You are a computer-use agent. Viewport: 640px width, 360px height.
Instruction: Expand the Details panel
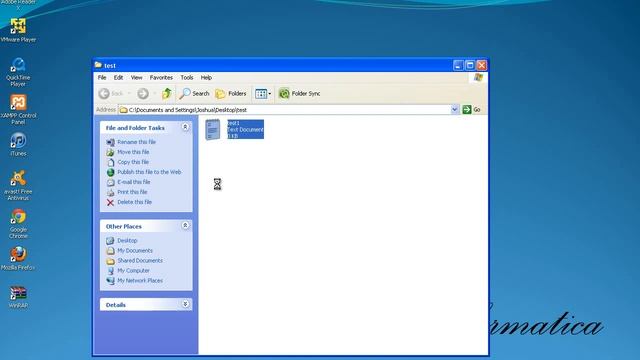point(185,304)
